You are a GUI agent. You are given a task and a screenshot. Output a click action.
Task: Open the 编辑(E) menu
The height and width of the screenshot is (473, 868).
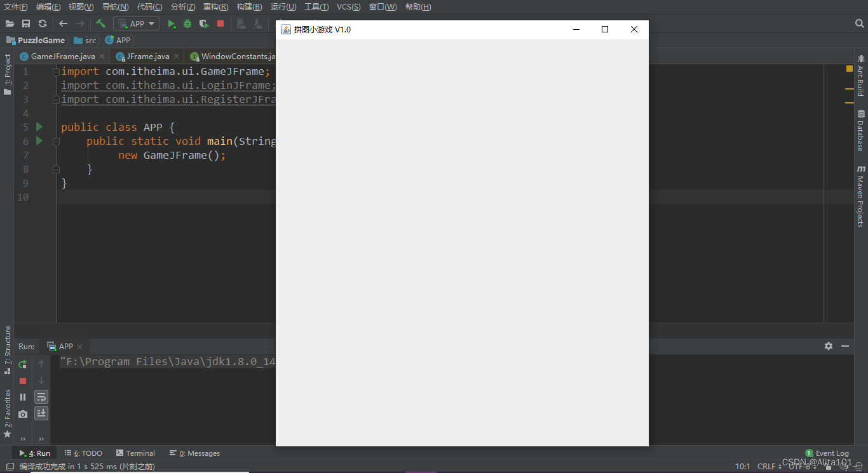[x=48, y=7]
